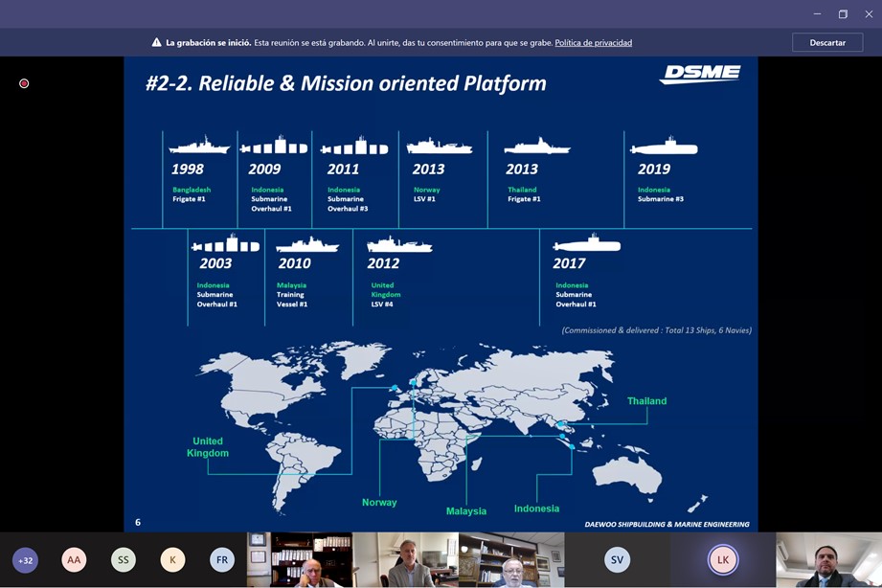882x588 pixels.
Task: Select the SV participant avatar
Action: tap(617, 560)
